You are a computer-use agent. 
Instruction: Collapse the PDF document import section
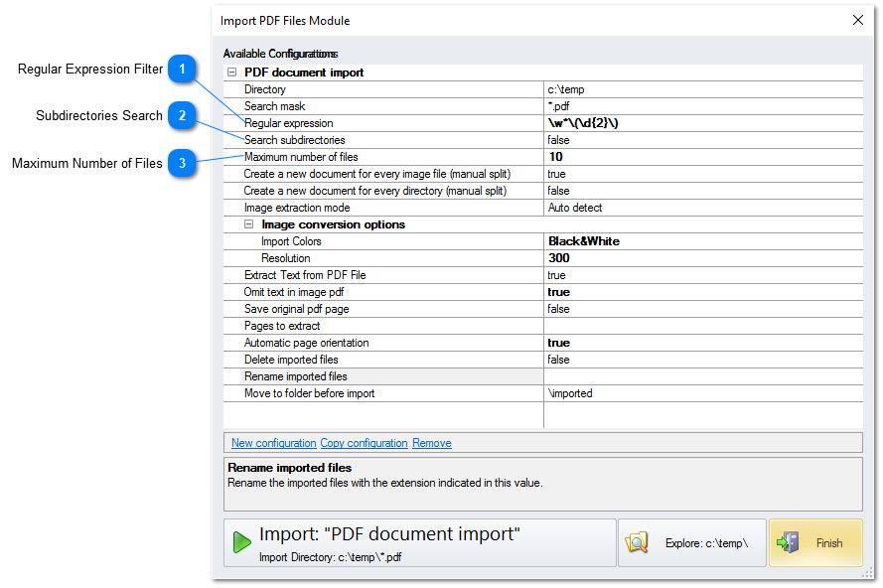click(231, 72)
